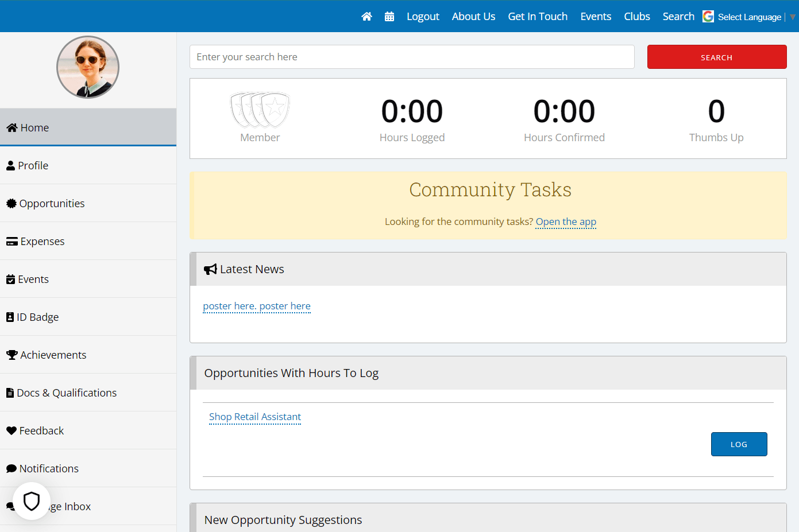Image resolution: width=799 pixels, height=532 pixels.
Task: Open the calendar icon in top bar
Action: click(x=389, y=17)
